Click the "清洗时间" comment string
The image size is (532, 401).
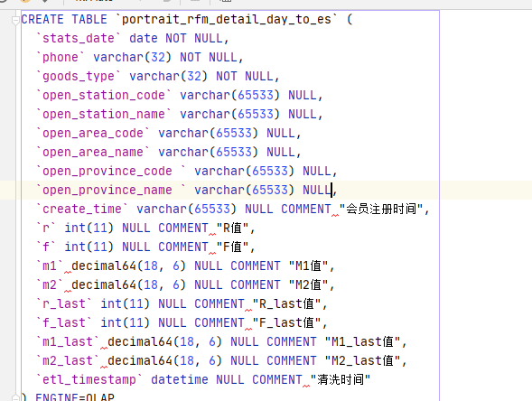click(340, 380)
